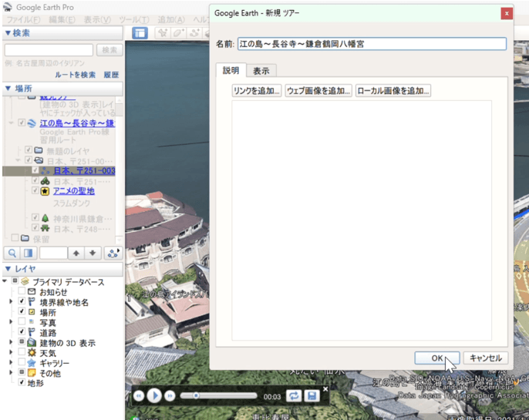Uncheck the 道路 layer checkbox

[x=22, y=333]
